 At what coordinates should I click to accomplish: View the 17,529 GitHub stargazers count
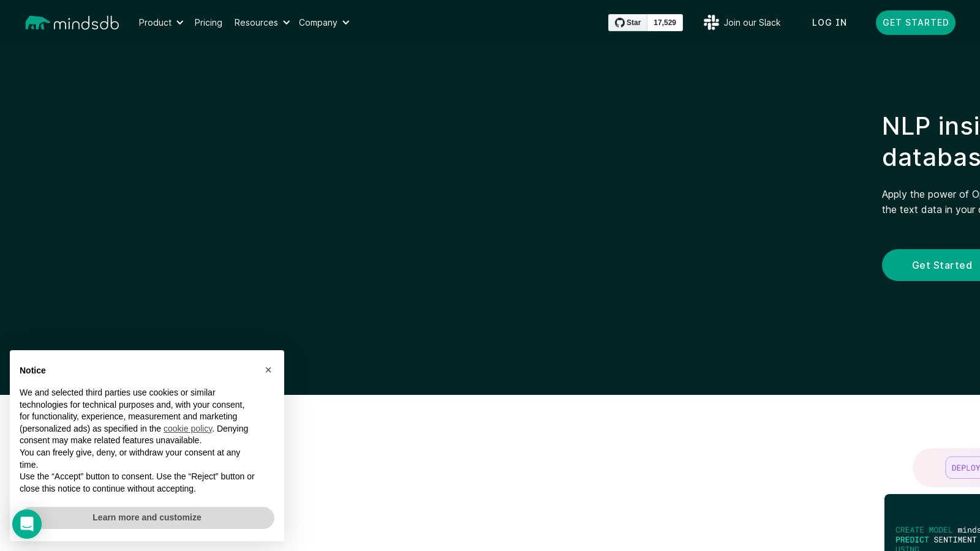665,23
